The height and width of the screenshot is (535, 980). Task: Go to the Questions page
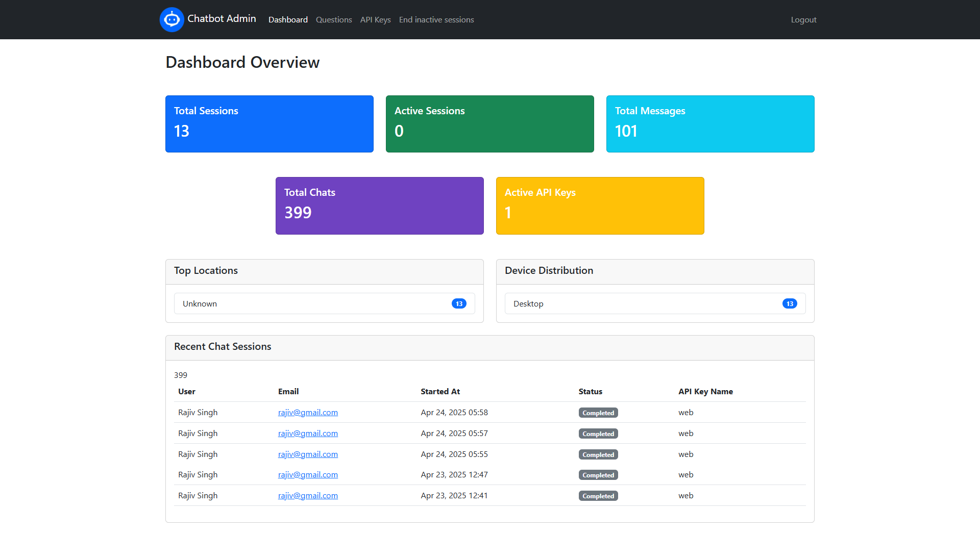click(x=334, y=19)
